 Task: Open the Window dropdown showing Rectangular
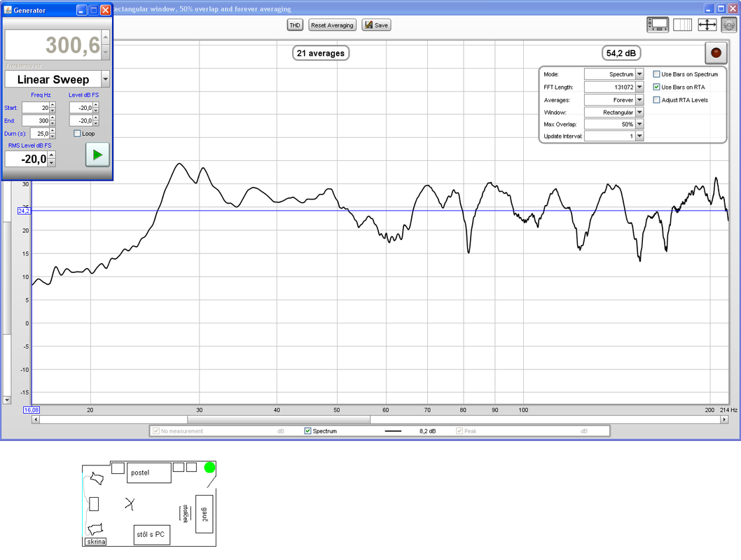(x=639, y=113)
